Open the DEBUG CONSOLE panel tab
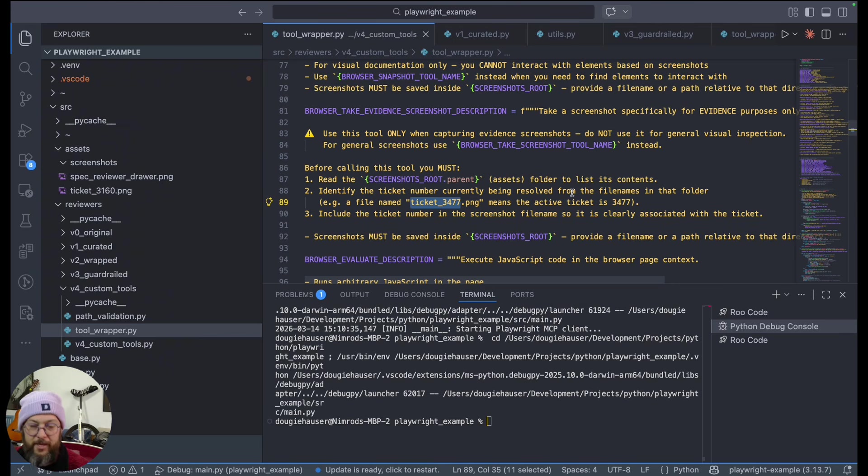The image size is (868, 476). pyautogui.click(x=414, y=294)
